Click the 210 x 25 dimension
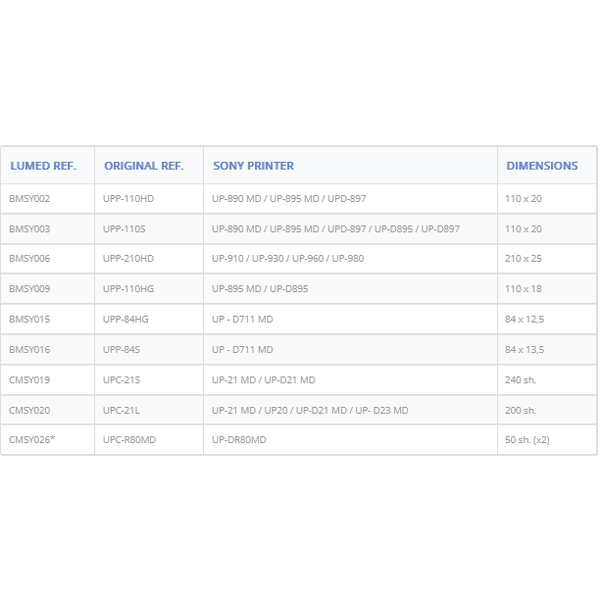The height and width of the screenshot is (600, 600). coord(523,259)
